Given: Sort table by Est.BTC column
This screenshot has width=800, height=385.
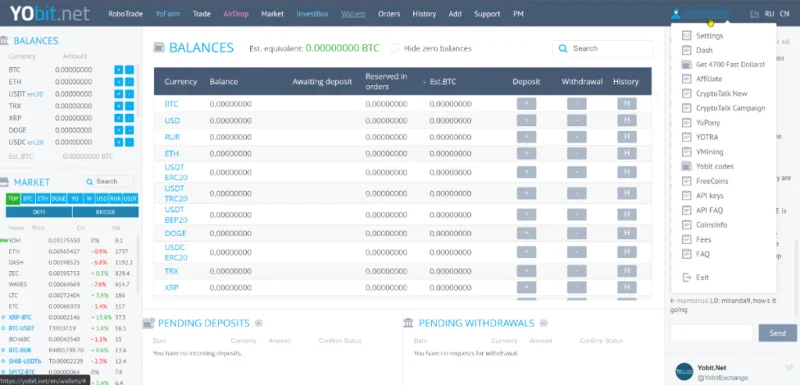Looking at the screenshot, I should click(443, 82).
